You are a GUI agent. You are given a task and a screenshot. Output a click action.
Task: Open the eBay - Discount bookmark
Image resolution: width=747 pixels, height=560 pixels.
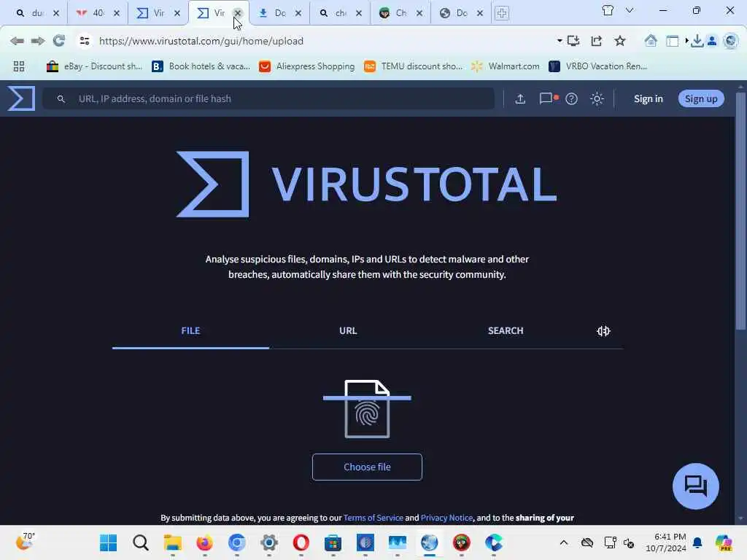94,66
